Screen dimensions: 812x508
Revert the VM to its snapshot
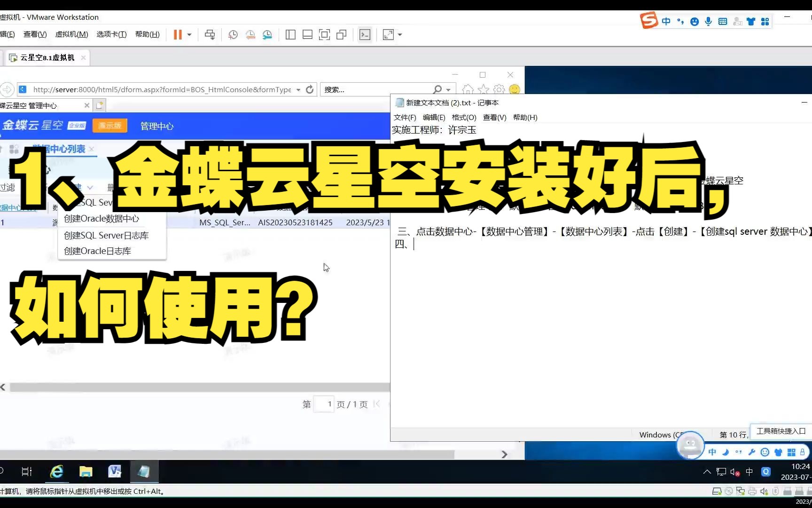click(250, 34)
